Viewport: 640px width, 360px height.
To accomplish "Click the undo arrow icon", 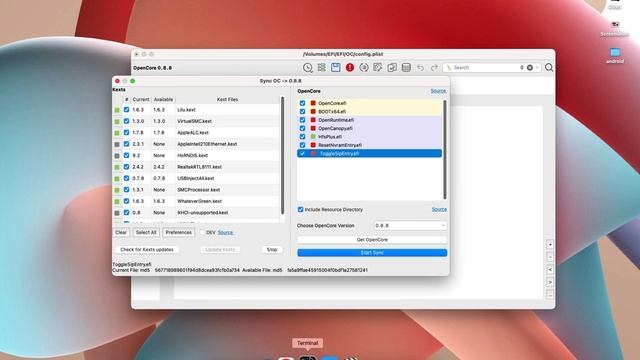I will point(420,68).
